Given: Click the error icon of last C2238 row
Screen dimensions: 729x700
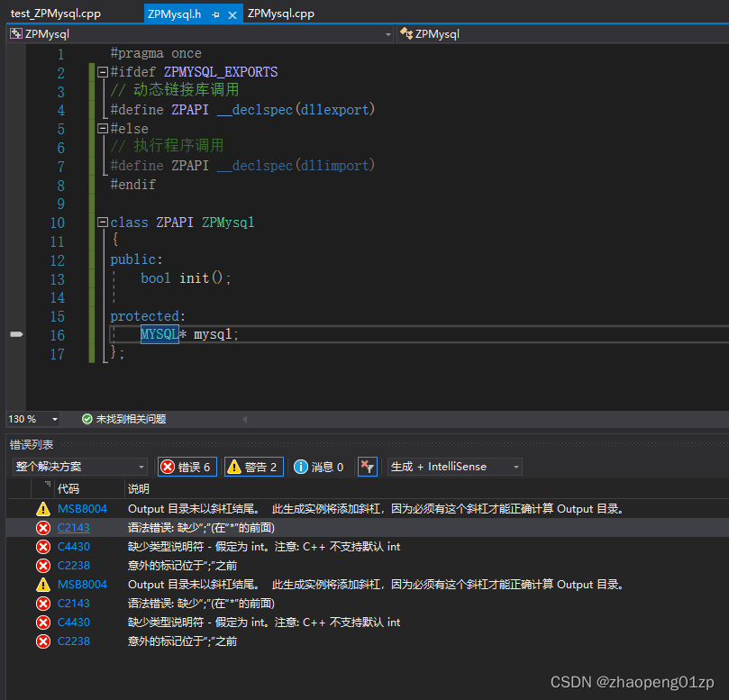Looking at the screenshot, I should pyautogui.click(x=43, y=641).
